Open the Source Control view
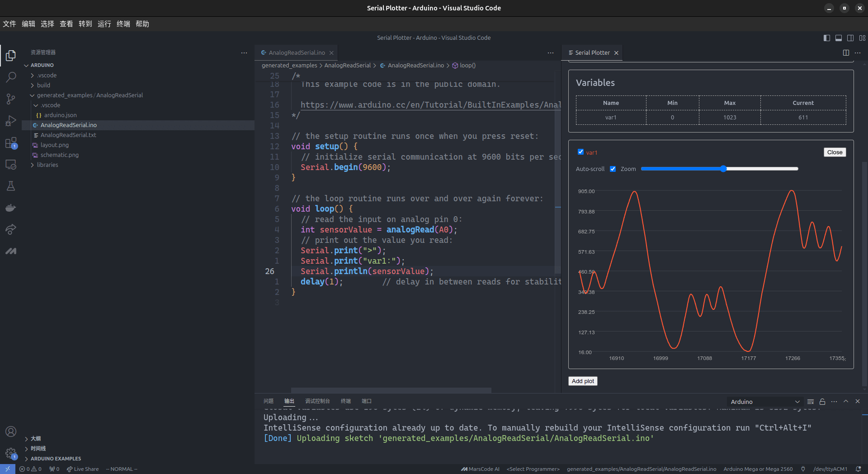This screenshot has height=474, width=868. (x=11, y=99)
